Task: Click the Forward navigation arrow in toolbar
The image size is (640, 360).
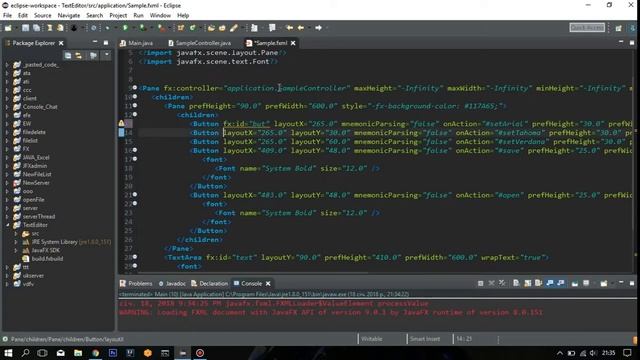Action: tap(318, 28)
